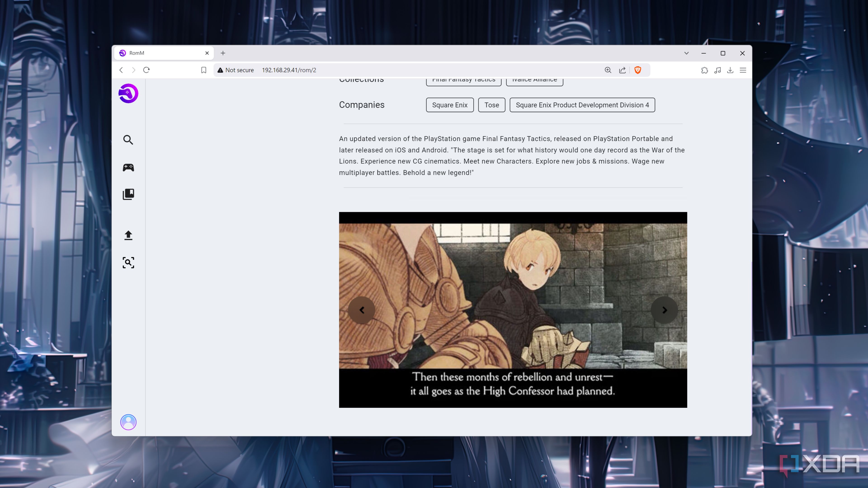Viewport: 868px width, 488px height.
Task: Click the share page icon
Action: click(x=622, y=70)
